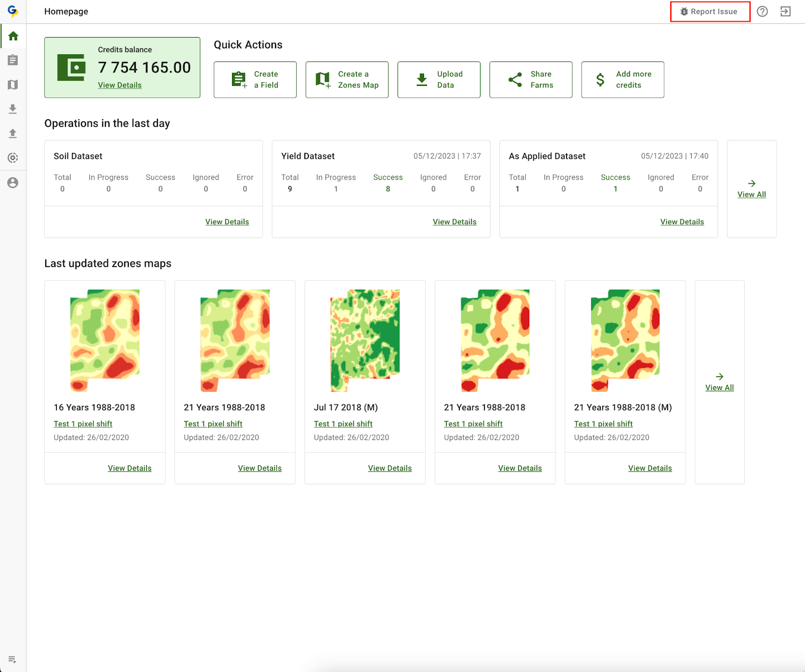The height and width of the screenshot is (672, 805).
Task: Open the Home icon in sidebar
Action: pos(13,36)
